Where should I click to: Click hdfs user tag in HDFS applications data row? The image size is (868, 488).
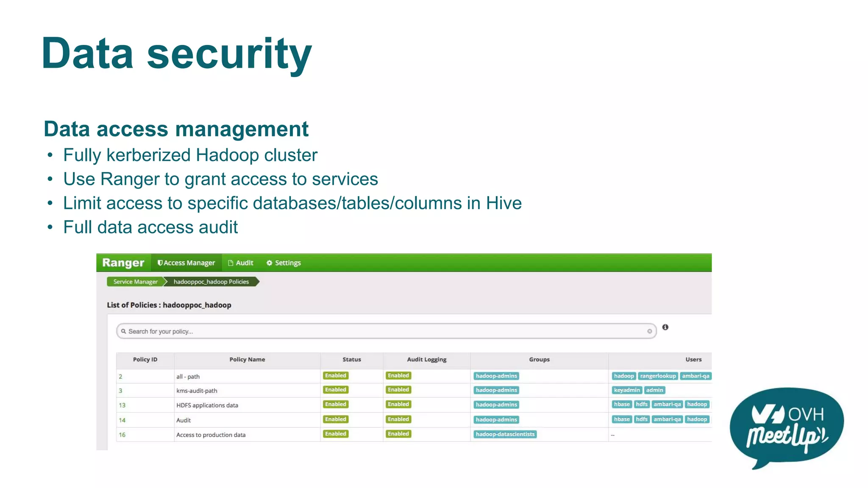[x=642, y=405]
